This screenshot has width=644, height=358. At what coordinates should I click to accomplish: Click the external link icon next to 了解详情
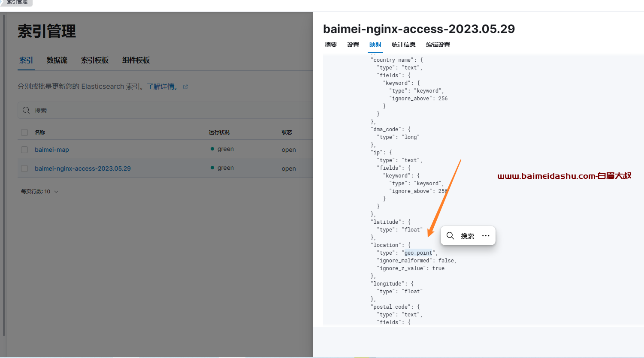click(x=185, y=87)
